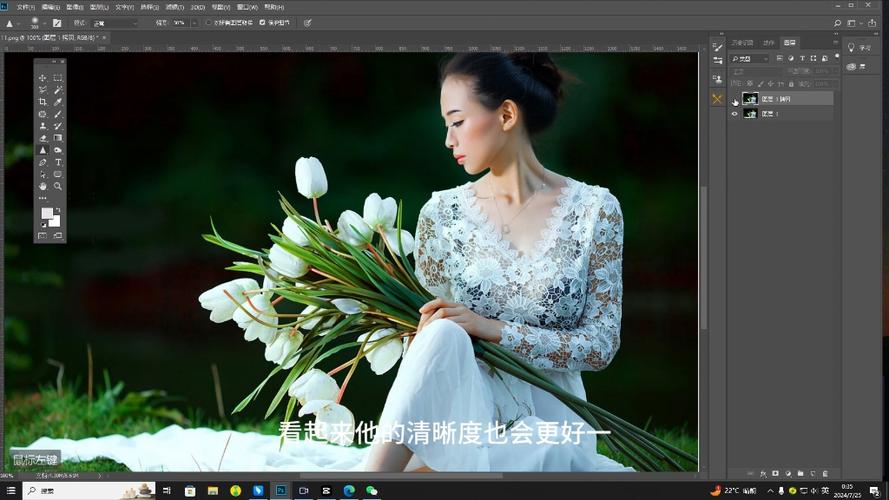Toggle layer filtering switch on

click(x=837, y=57)
